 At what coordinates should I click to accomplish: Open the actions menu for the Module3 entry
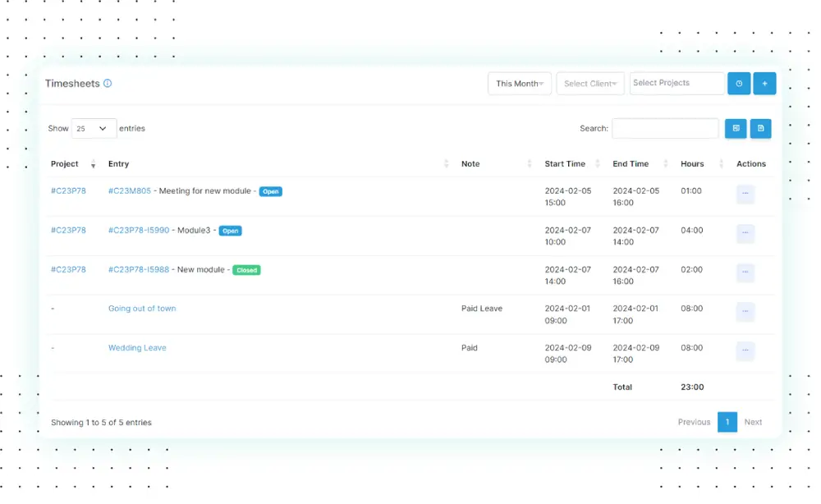[745, 233]
